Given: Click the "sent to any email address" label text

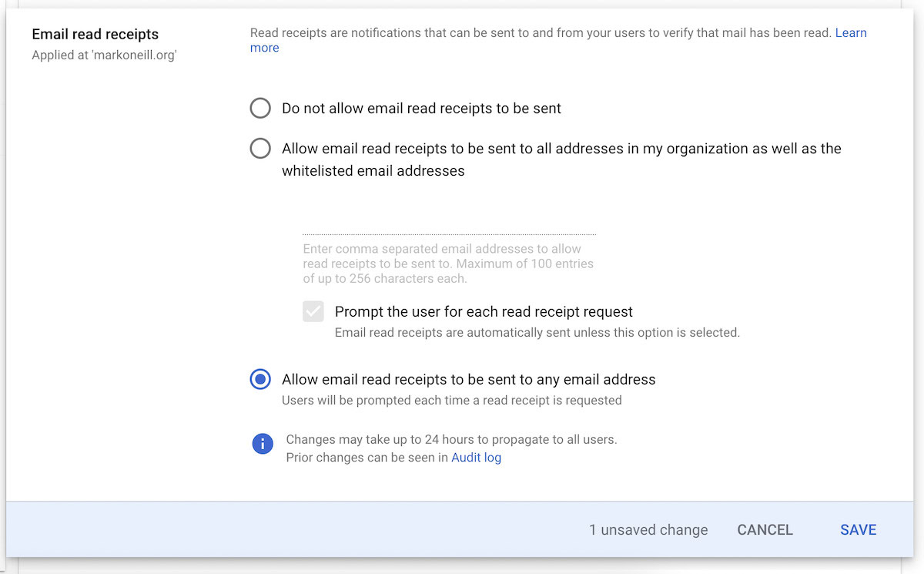Looking at the screenshot, I should [x=468, y=380].
